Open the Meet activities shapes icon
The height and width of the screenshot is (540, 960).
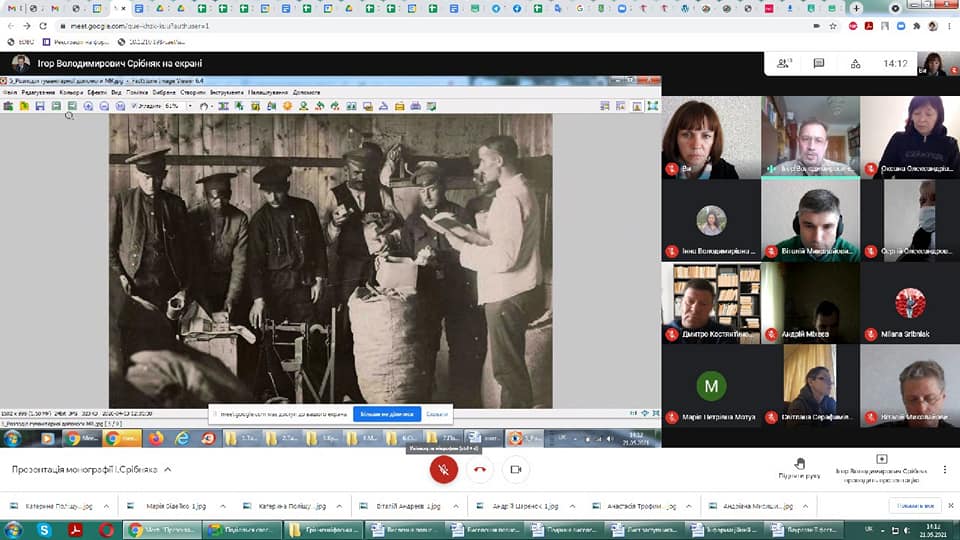point(854,63)
